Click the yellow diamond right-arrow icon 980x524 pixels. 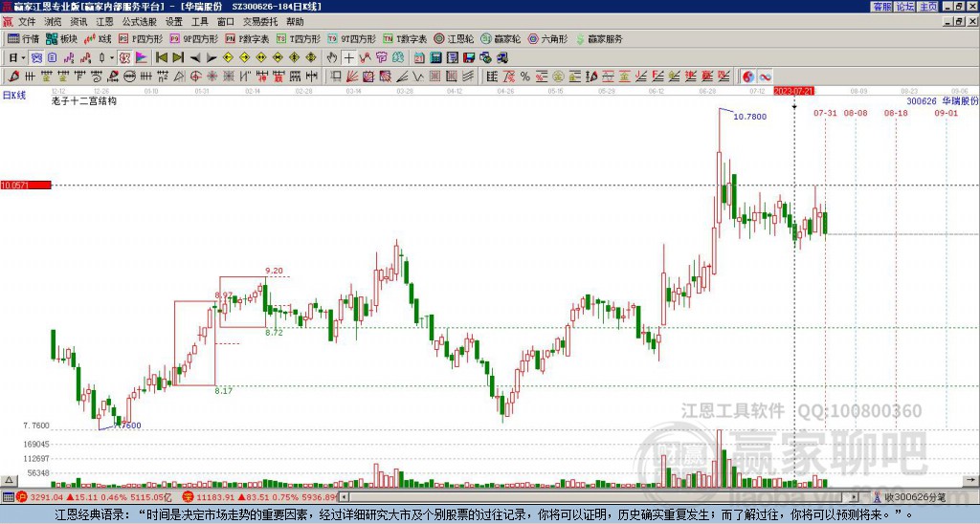(x=244, y=58)
